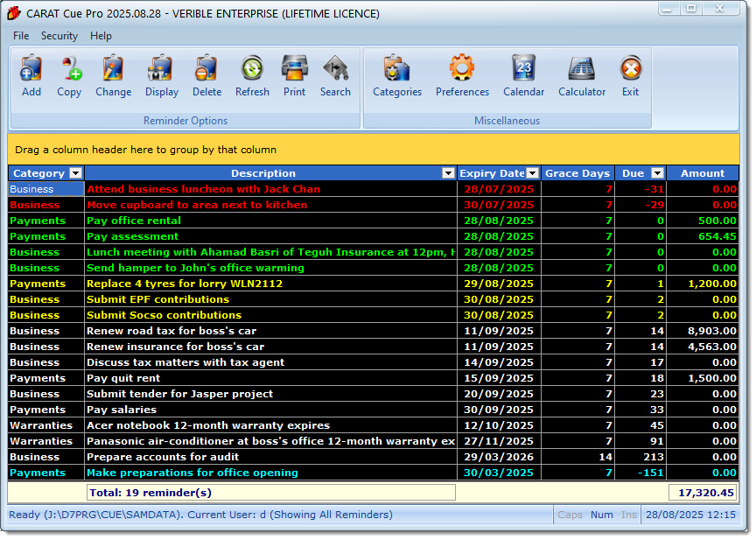
Task: Click the Expiry Date column header
Action: [x=492, y=173]
